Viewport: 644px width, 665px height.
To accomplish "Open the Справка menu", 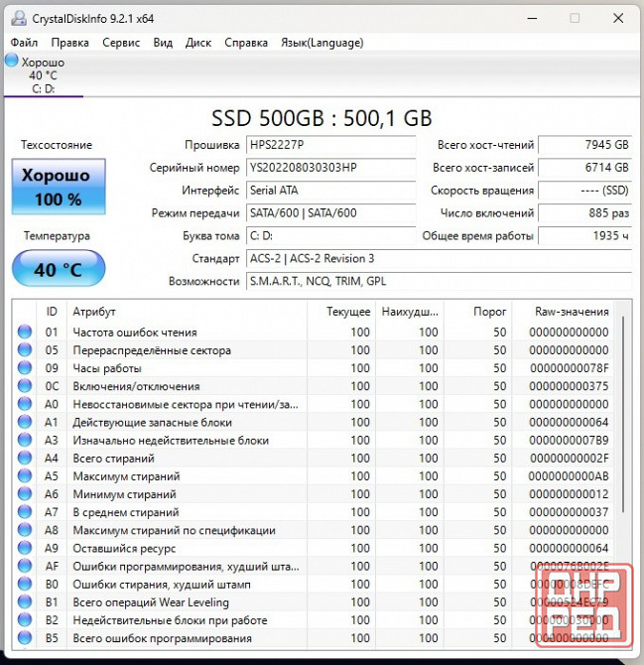I will coord(246,43).
